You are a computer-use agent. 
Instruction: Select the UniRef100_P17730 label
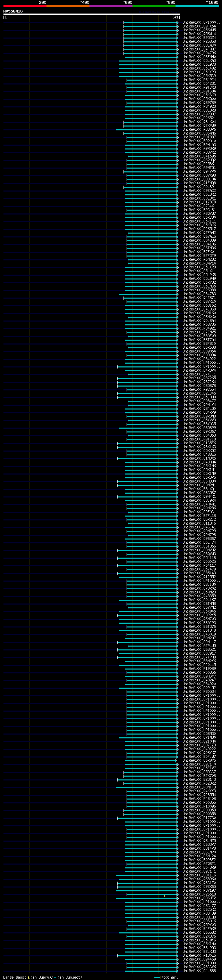tap(199, 818)
